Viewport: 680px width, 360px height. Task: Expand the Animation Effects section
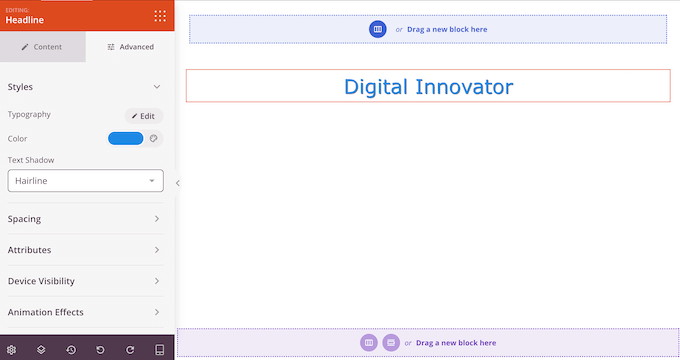pyautogui.click(x=85, y=312)
